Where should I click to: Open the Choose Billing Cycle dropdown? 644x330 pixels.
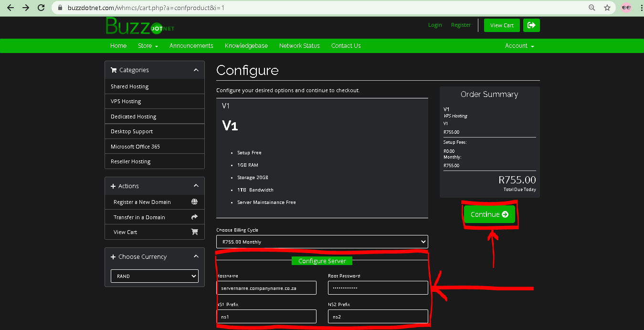click(322, 242)
